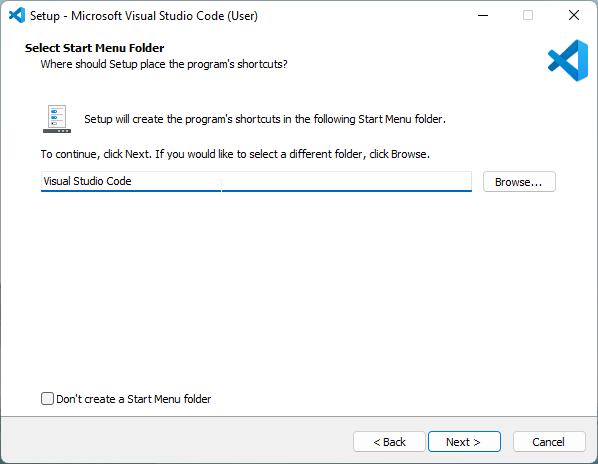
Task: Focus the Start Menu folder name field
Action: [256, 181]
